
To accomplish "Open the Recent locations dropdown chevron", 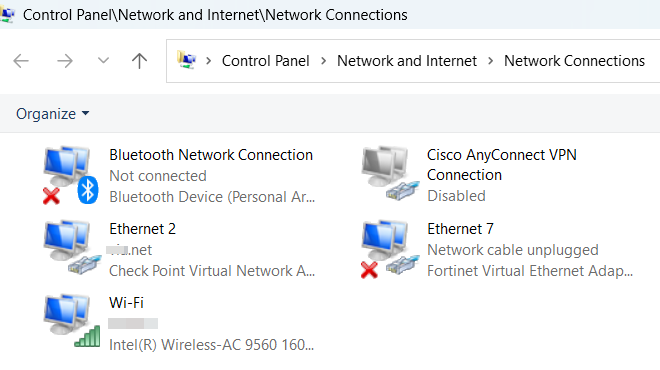I will [103, 61].
